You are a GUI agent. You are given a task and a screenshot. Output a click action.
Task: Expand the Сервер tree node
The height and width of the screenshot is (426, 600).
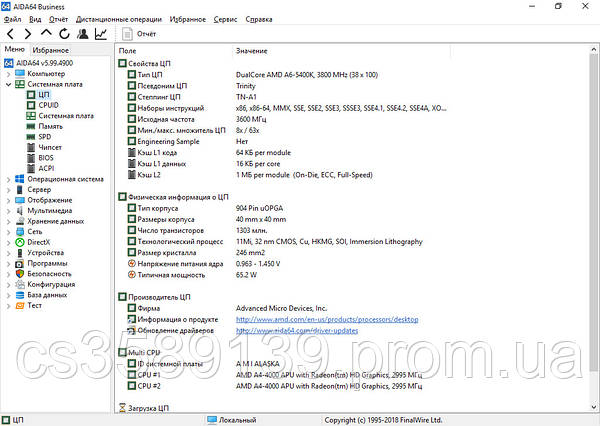[x=8, y=189]
